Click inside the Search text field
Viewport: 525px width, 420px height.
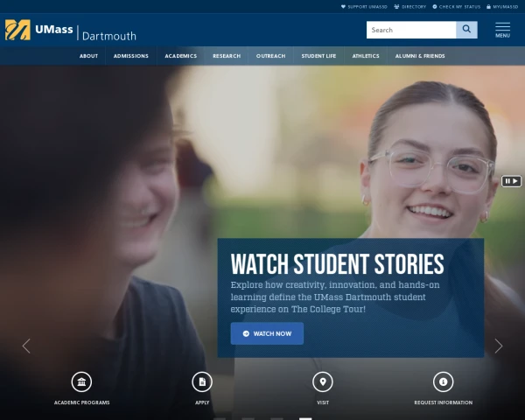(411, 30)
